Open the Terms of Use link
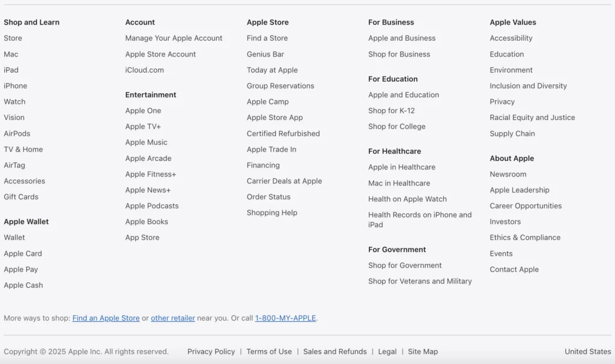Viewport: 615px width, 364px height. (x=269, y=351)
